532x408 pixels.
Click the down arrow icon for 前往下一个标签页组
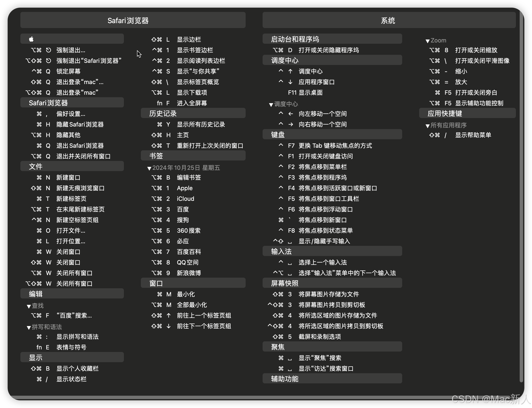[x=168, y=326]
